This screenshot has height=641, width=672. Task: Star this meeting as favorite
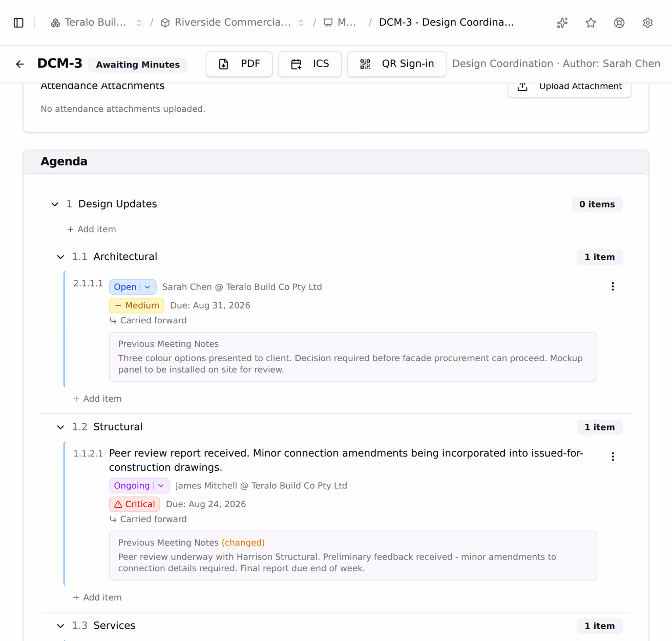coord(591,23)
